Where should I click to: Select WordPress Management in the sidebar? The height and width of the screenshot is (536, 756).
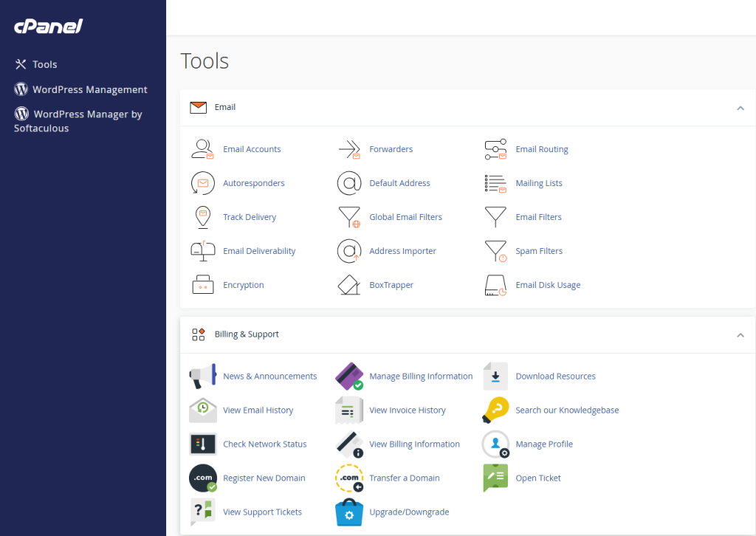pyautogui.click(x=89, y=89)
